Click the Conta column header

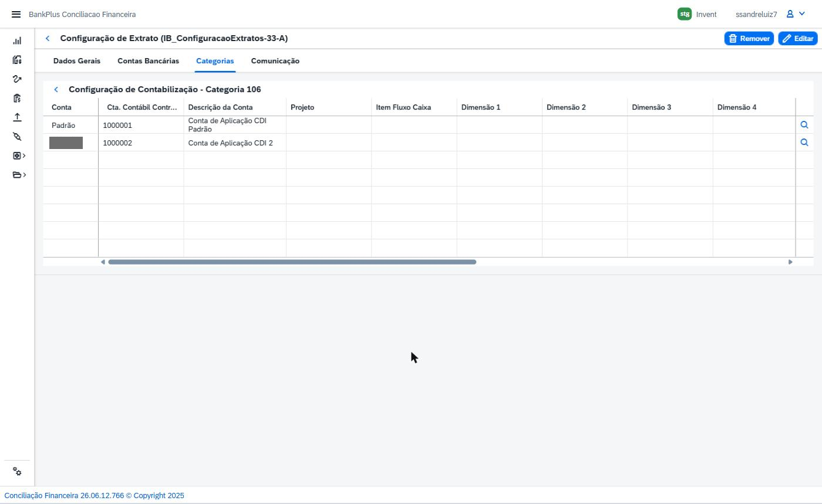click(70, 107)
